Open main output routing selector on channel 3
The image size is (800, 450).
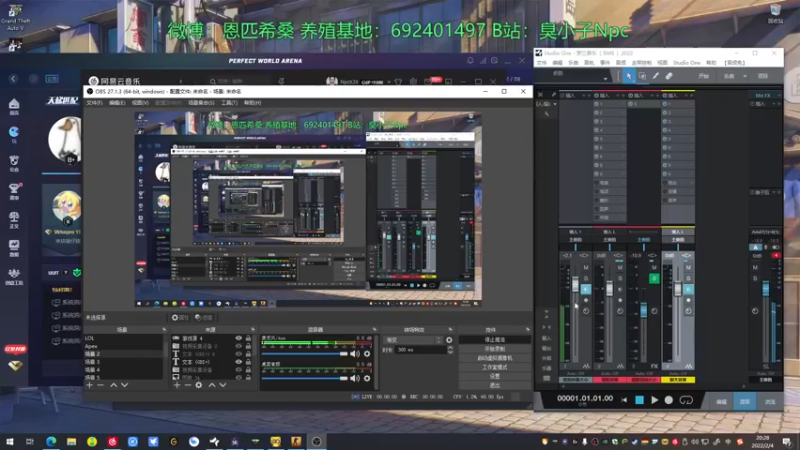coord(644,240)
